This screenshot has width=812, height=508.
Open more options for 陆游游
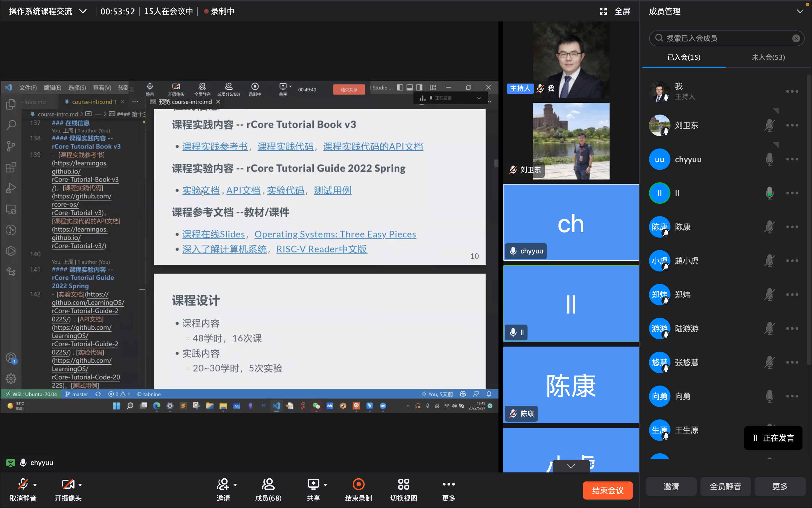792,329
